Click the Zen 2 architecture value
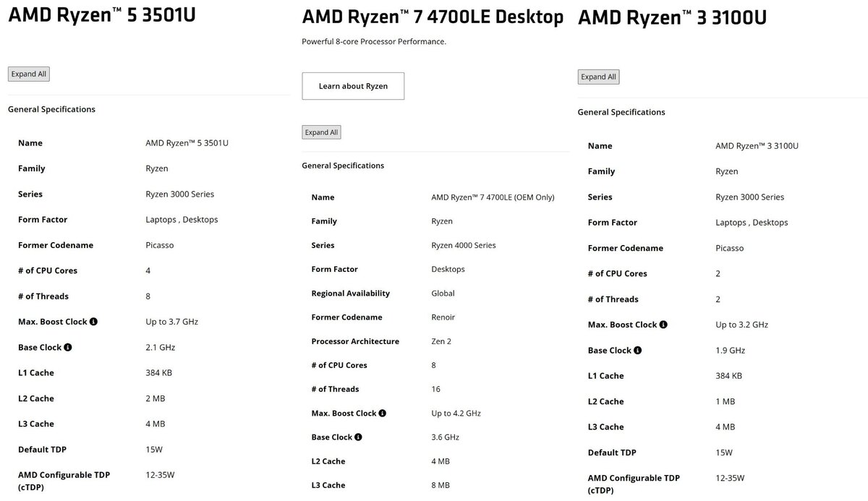The height and width of the screenshot is (501, 868). coord(443,341)
